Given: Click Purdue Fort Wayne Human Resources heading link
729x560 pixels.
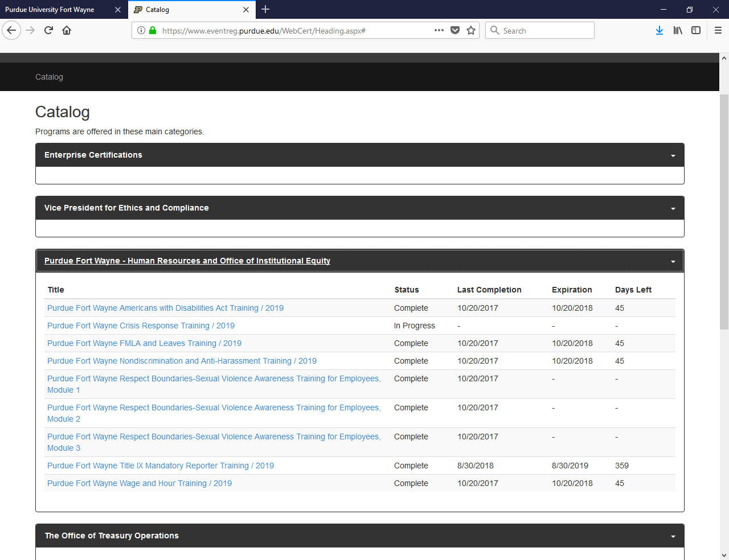Looking at the screenshot, I should pos(187,261).
